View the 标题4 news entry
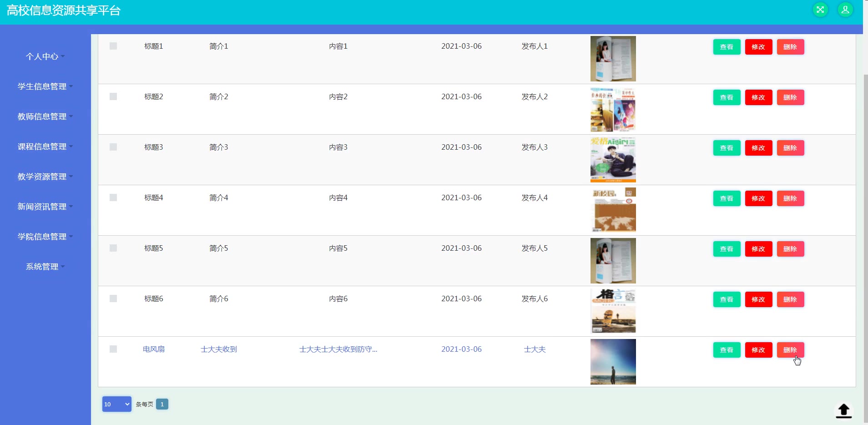The width and height of the screenshot is (868, 425). click(727, 198)
